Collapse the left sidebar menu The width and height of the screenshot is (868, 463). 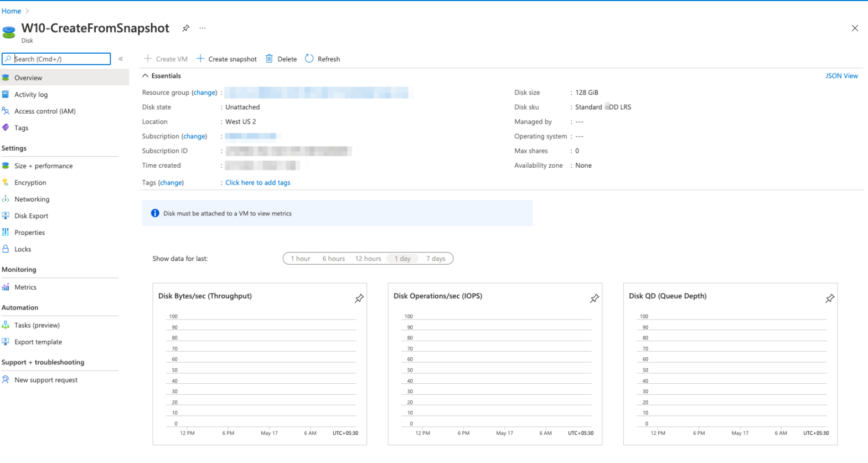point(121,59)
